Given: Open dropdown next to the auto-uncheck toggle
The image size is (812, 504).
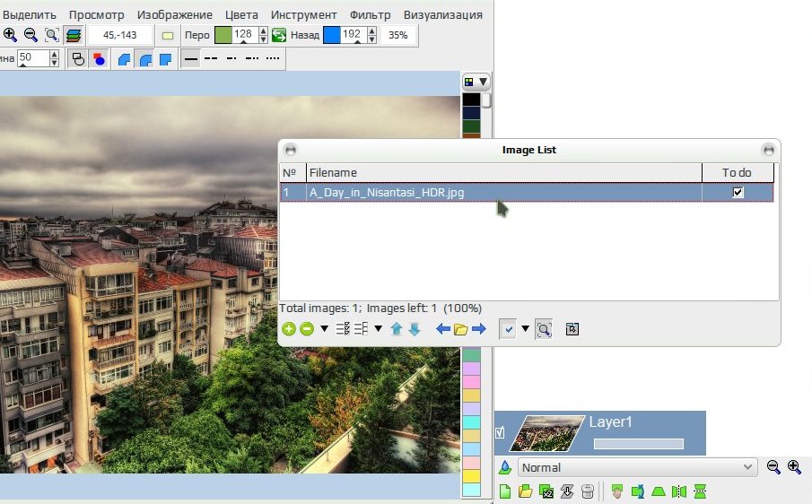Looking at the screenshot, I should [x=525, y=328].
